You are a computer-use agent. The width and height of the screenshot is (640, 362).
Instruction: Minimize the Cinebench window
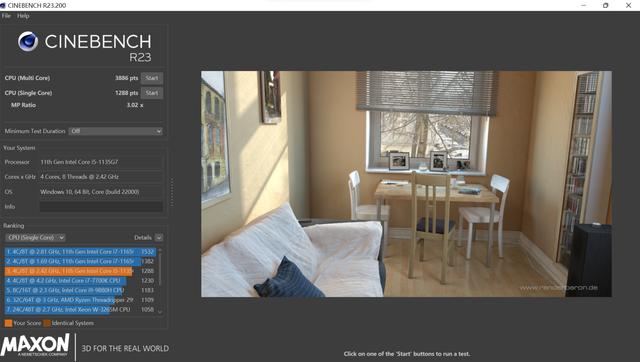tap(583, 5)
